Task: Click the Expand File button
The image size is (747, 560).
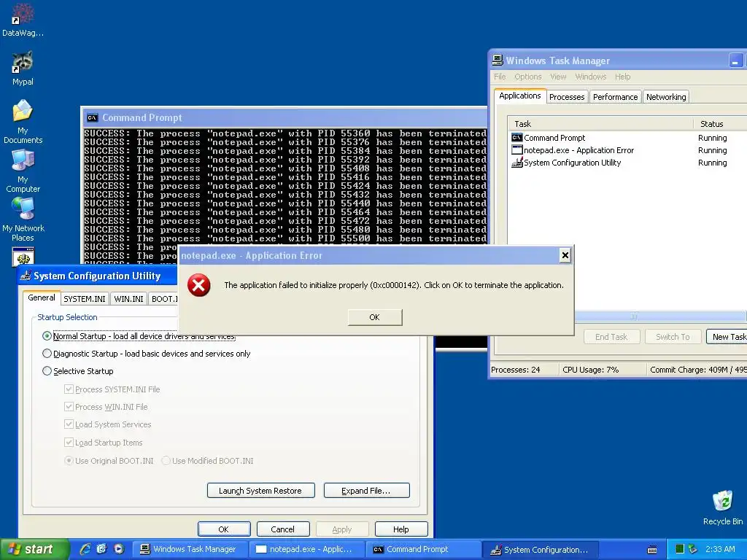Action: [x=366, y=491]
